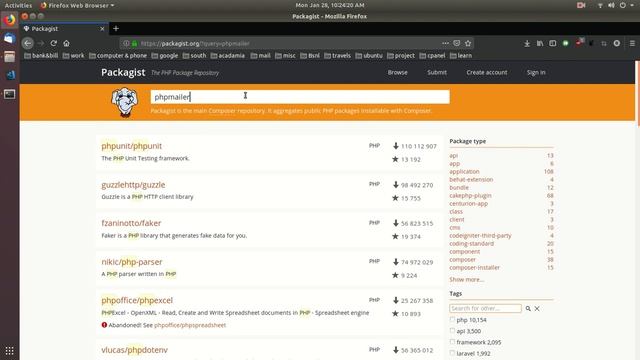Open the guzzlehttp/guzzle package link
This screenshot has height=360, width=640.
[x=133, y=184]
